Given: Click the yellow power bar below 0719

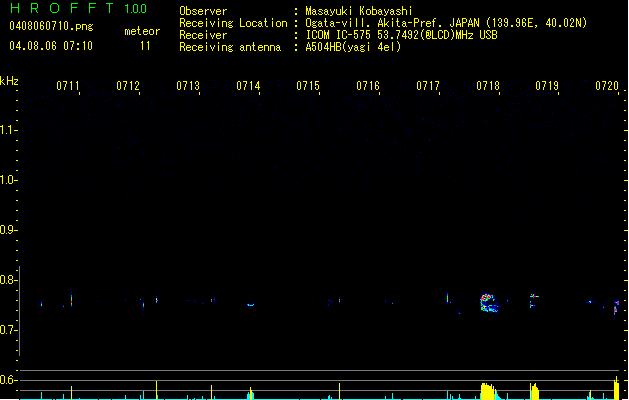Looking at the screenshot, I should click(534, 392).
